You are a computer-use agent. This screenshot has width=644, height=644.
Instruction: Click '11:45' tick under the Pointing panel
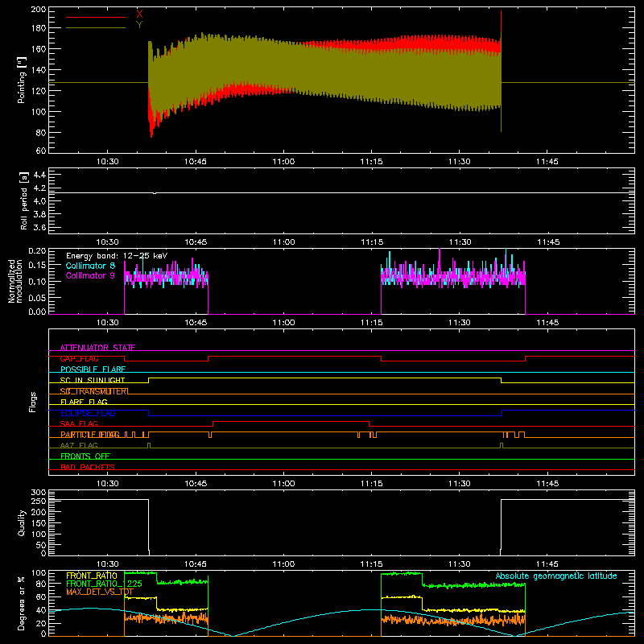pos(547,162)
